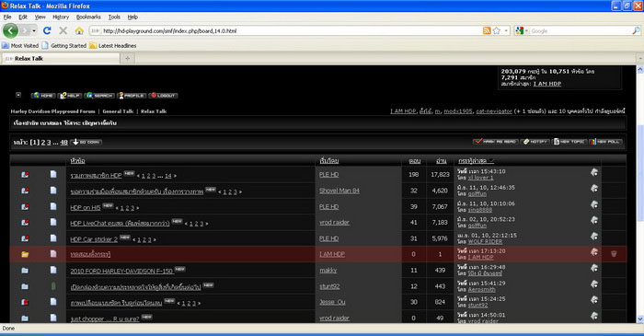Open the View menu
This screenshot has width=644, height=336.
(40, 17)
